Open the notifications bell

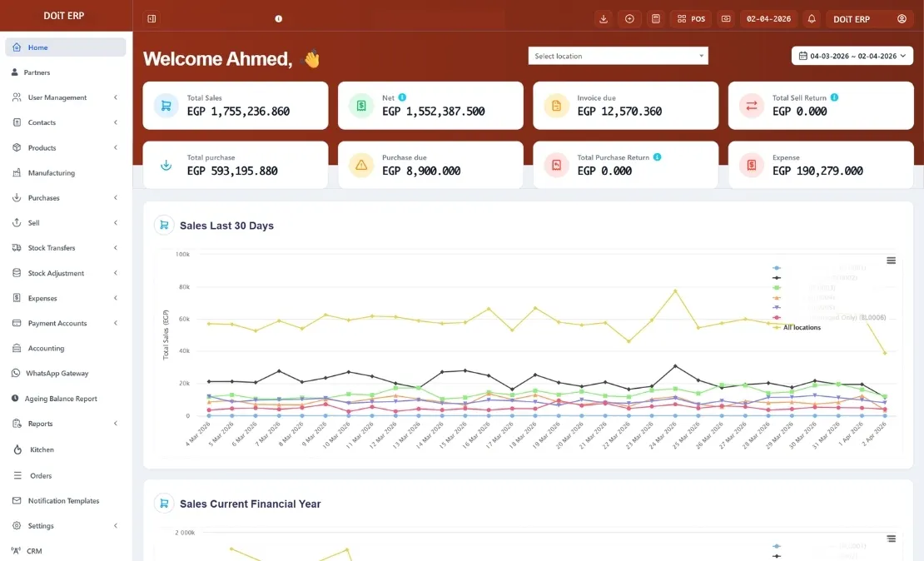812,18
